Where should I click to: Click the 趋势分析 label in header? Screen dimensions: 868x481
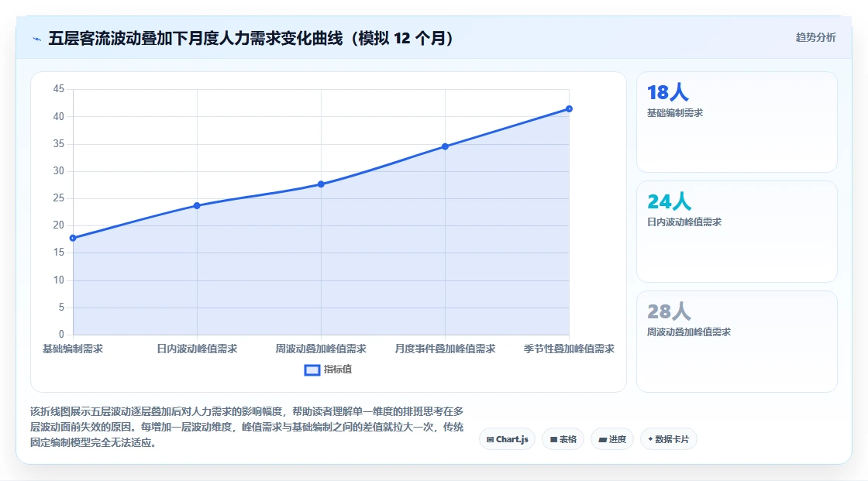tap(815, 38)
